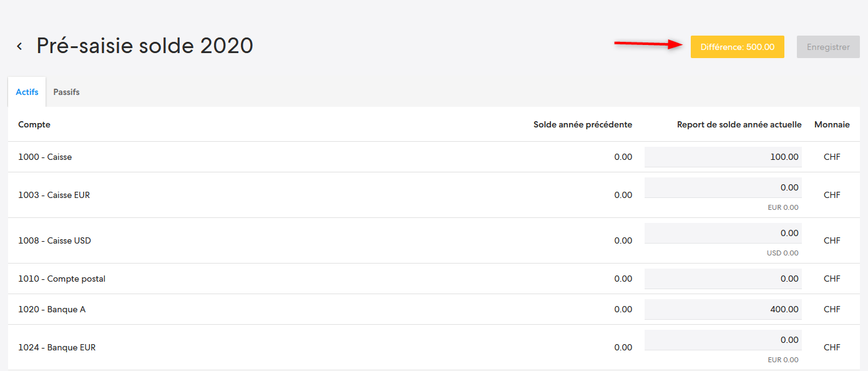
Task: Click the 1008 - Caisse USD account name
Action: coord(54,240)
